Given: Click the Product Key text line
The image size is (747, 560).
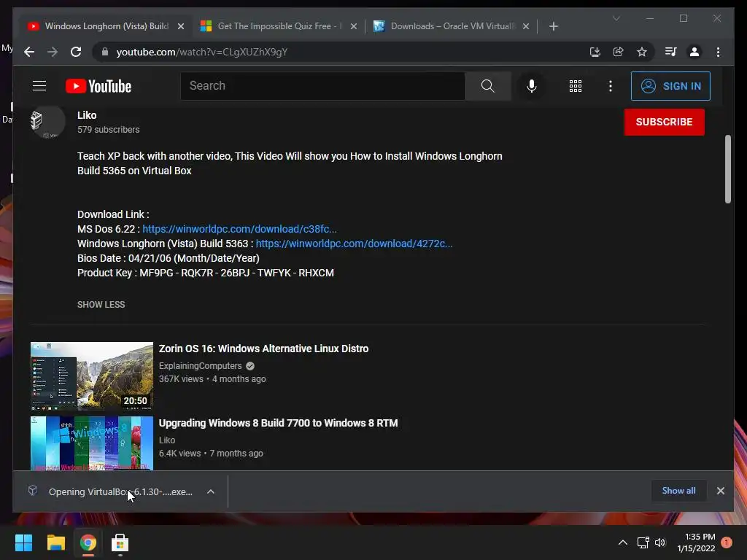Looking at the screenshot, I should coord(205,273).
